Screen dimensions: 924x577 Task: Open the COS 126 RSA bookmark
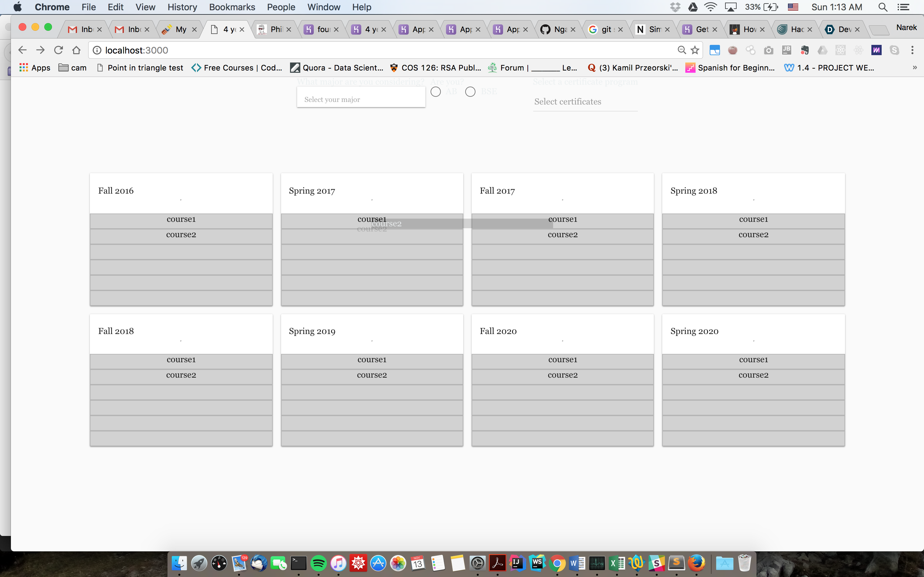[x=436, y=68]
